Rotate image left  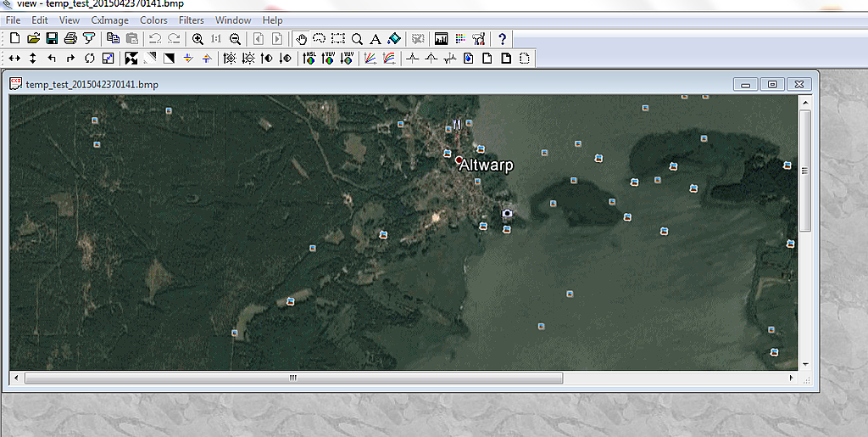pyautogui.click(x=52, y=58)
